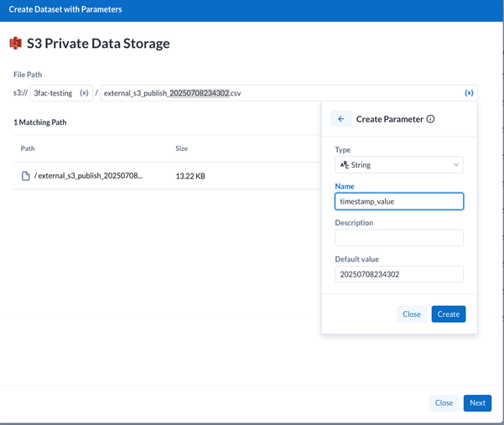This screenshot has height=425, width=504.
Task: Click inside the external_s3_publish file path input
Action: tap(277, 93)
